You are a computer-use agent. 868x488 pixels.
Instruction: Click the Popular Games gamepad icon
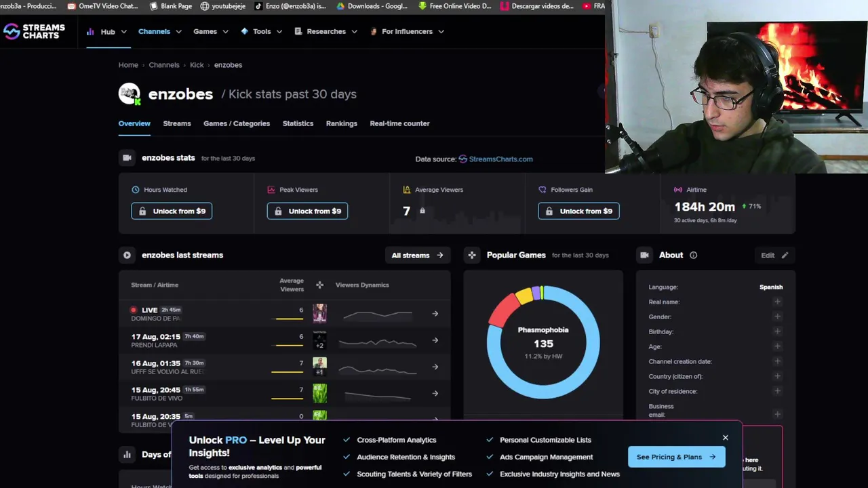(472, 256)
